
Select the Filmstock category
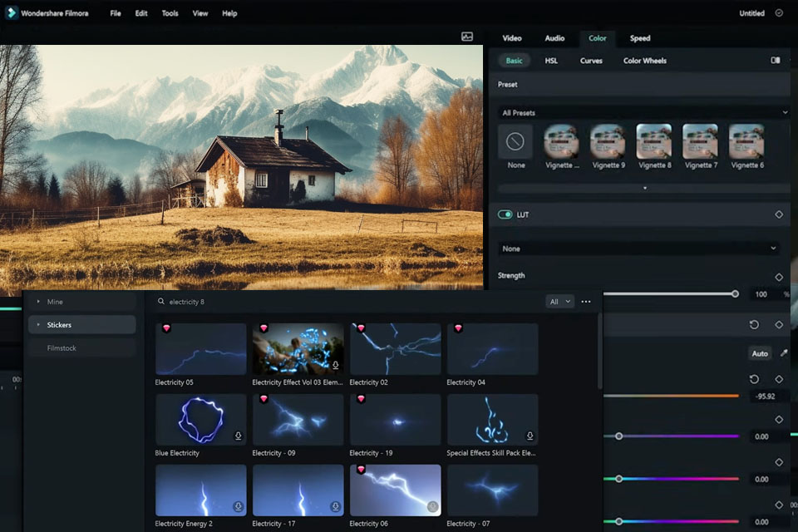coord(82,348)
